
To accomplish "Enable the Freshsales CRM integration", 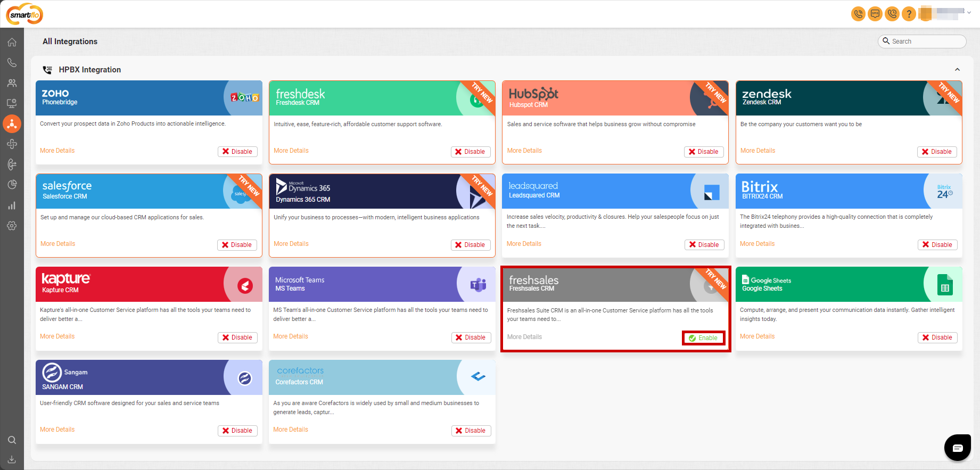I will 703,338.
